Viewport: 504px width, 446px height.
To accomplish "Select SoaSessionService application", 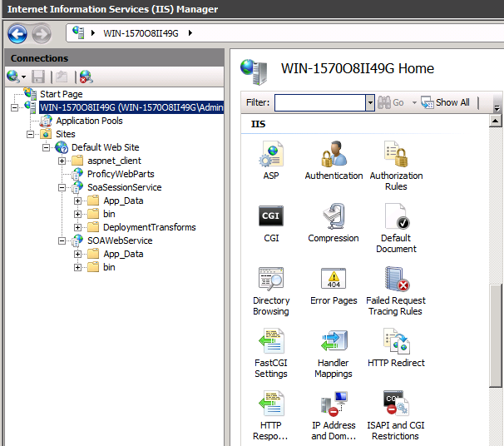I will [125, 187].
